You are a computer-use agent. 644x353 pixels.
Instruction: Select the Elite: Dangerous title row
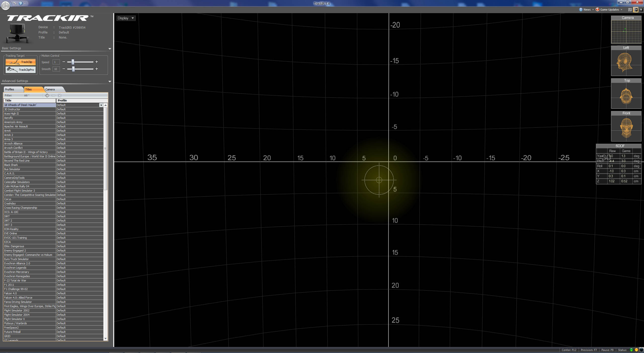[x=29, y=246]
